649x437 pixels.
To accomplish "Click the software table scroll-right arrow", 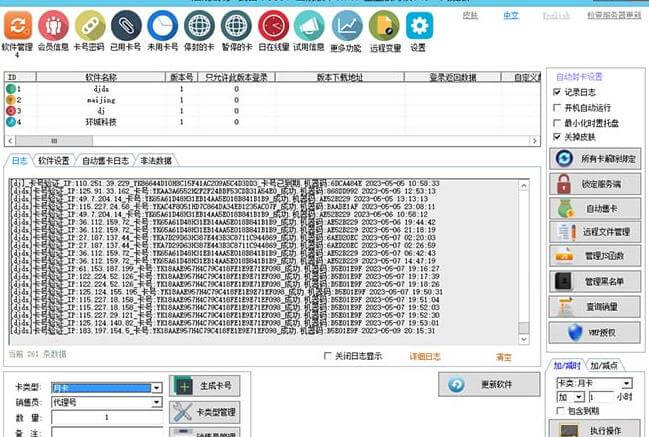I will (x=534, y=141).
